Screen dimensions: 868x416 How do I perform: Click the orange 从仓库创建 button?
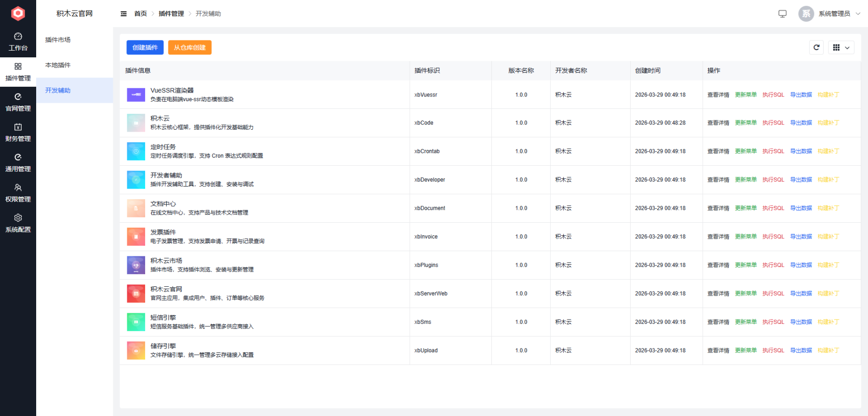pyautogui.click(x=190, y=47)
